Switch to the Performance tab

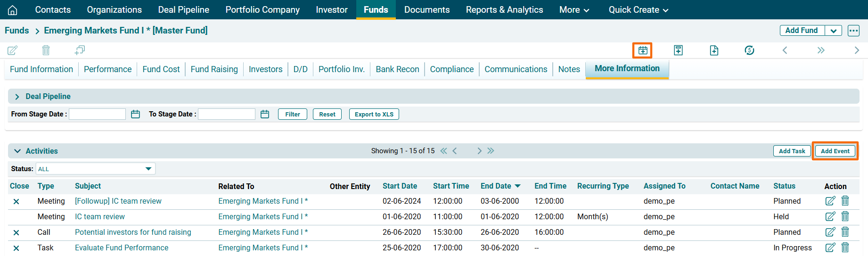(107, 69)
